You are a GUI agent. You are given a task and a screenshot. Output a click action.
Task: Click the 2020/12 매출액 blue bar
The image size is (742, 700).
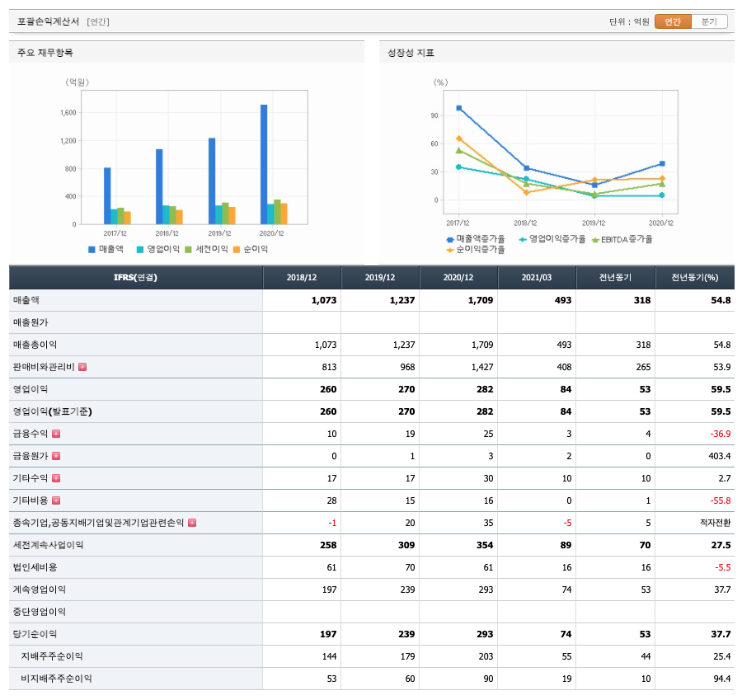[x=264, y=164]
